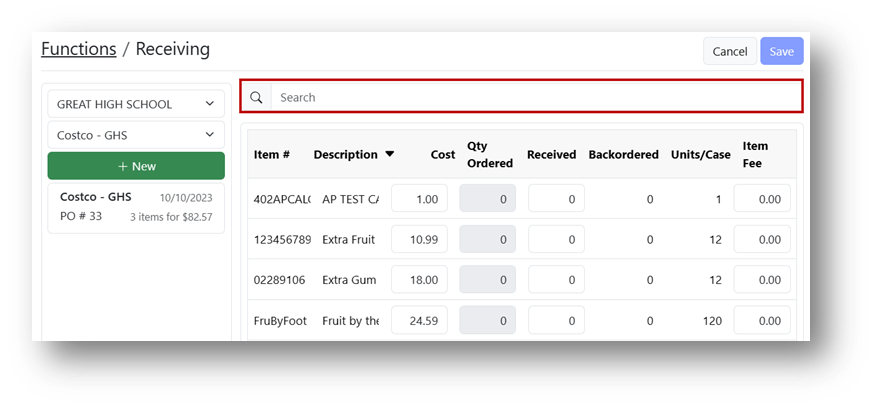Click Item Fee field in AP TEST row
The image size is (875, 406).
click(762, 199)
